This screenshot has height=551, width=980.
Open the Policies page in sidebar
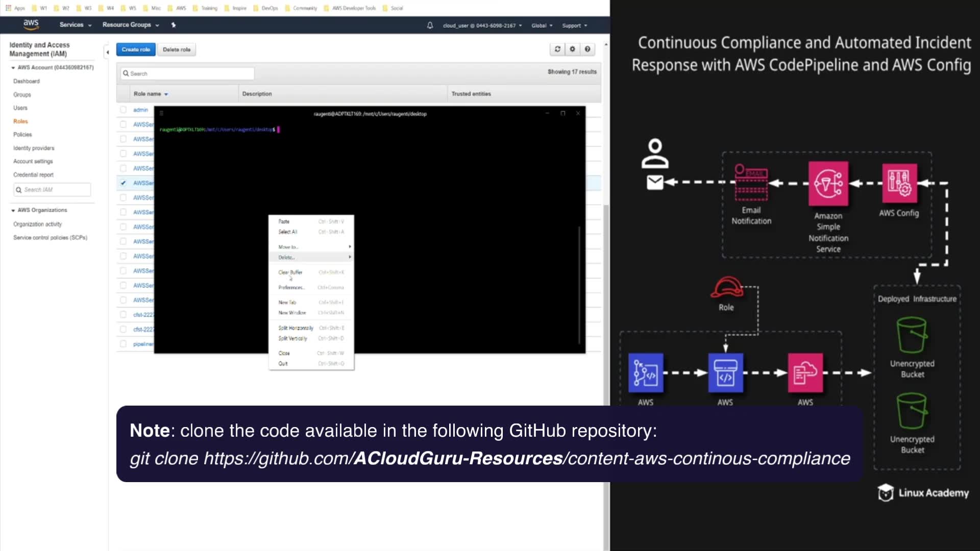[22, 135]
